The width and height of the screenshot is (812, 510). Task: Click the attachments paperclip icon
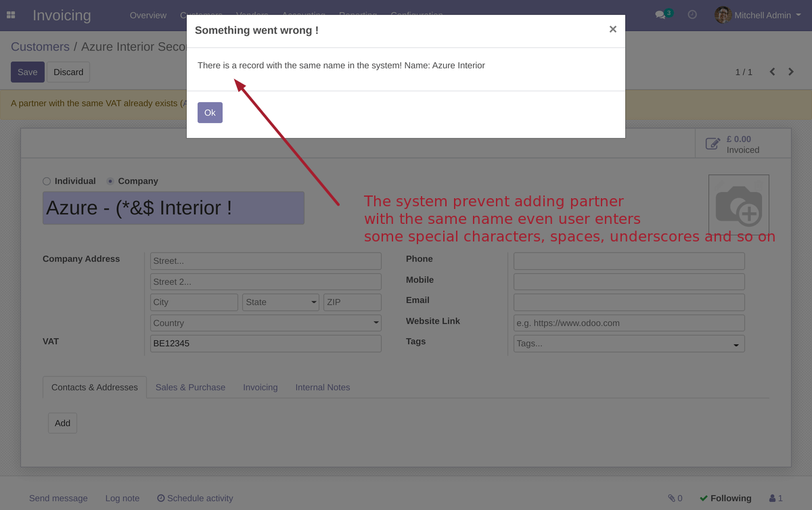pyautogui.click(x=671, y=499)
